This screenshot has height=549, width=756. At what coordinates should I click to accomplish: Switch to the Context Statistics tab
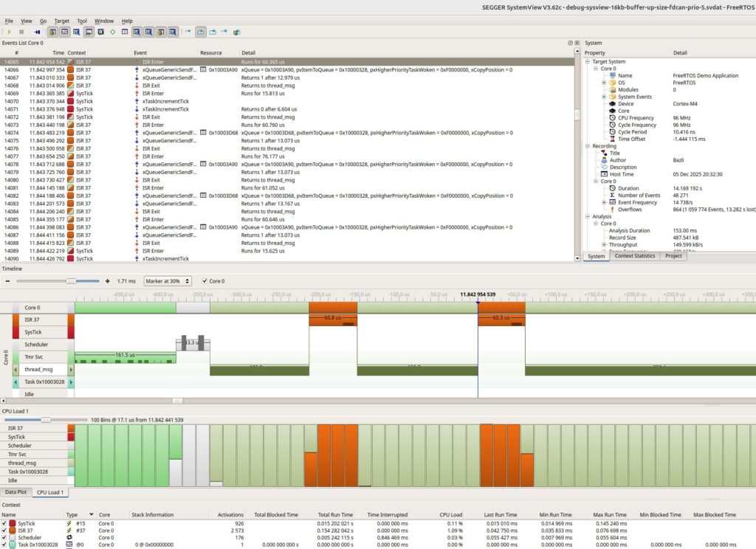pos(634,256)
